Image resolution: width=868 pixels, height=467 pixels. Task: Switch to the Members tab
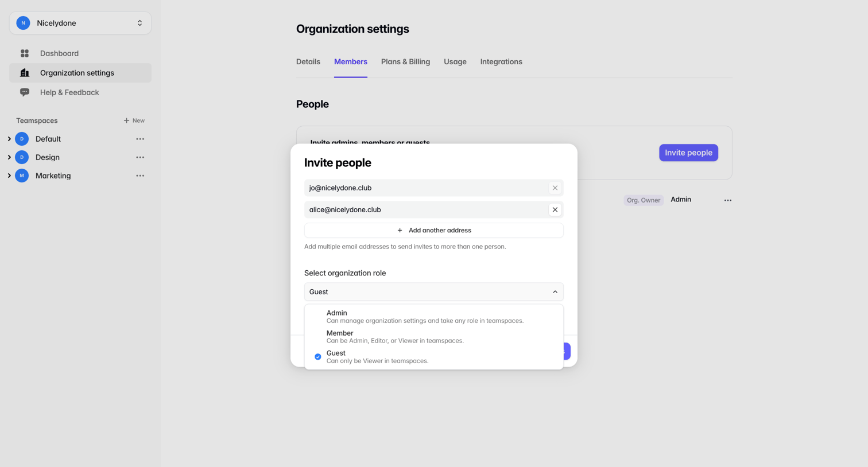[x=351, y=62]
